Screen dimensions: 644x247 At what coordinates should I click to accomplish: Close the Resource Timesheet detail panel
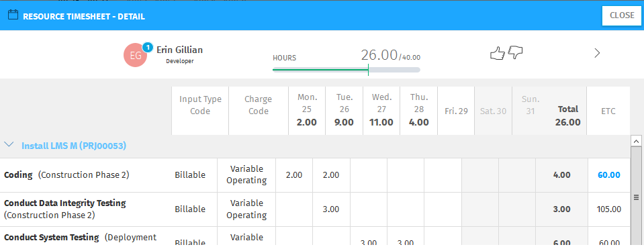point(622,15)
